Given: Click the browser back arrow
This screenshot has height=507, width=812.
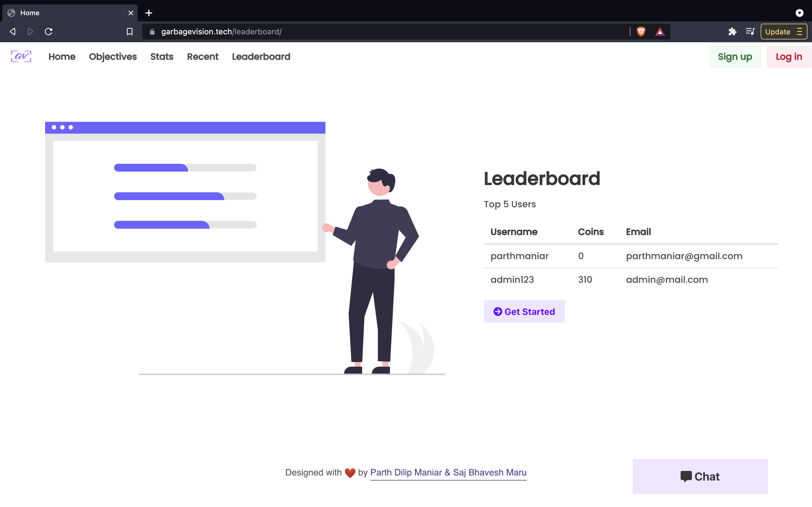Looking at the screenshot, I should [13, 32].
